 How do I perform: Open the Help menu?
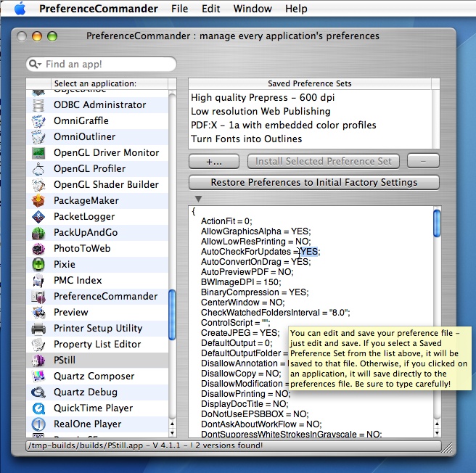point(296,9)
